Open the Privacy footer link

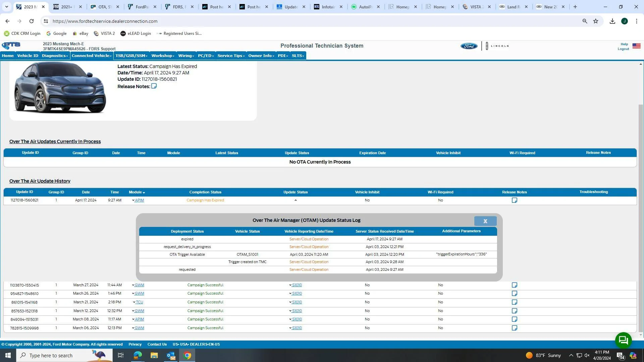(x=135, y=345)
